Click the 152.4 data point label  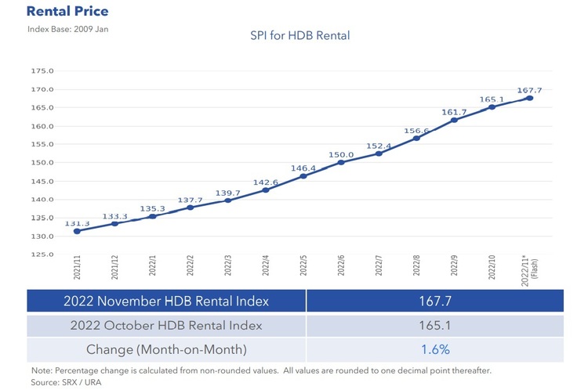pos(379,146)
